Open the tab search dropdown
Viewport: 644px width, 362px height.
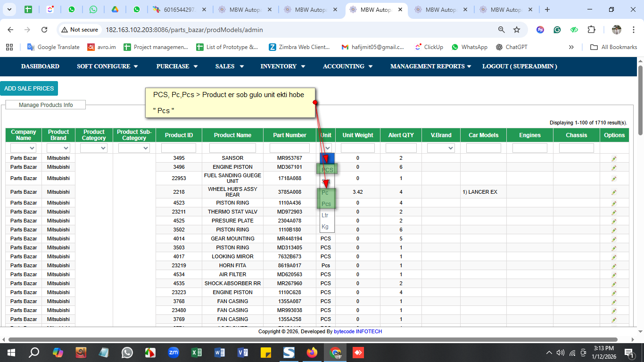tap(10, 9)
